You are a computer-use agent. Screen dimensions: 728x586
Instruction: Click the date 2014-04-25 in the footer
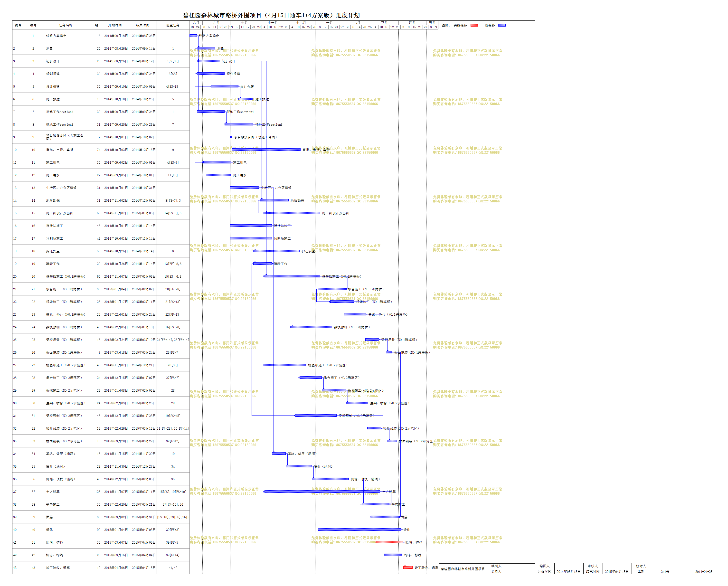coord(704,571)
